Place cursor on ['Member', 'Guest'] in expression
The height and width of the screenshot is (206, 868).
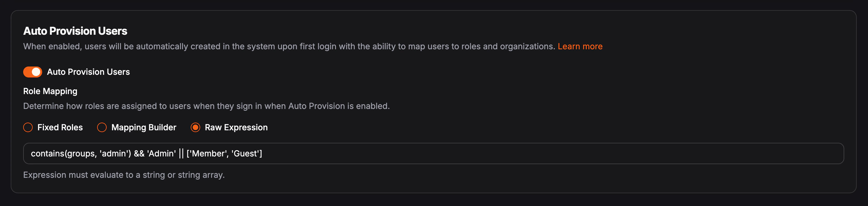point(224,154)
